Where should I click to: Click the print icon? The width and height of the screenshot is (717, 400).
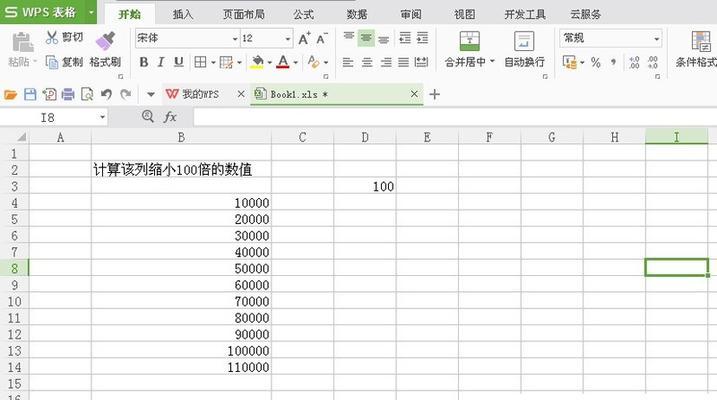[x=68, y=95]
